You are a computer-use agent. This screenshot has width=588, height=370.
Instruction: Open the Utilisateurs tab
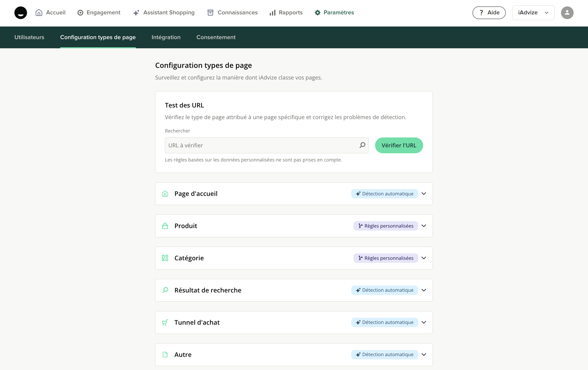point(29,37)
